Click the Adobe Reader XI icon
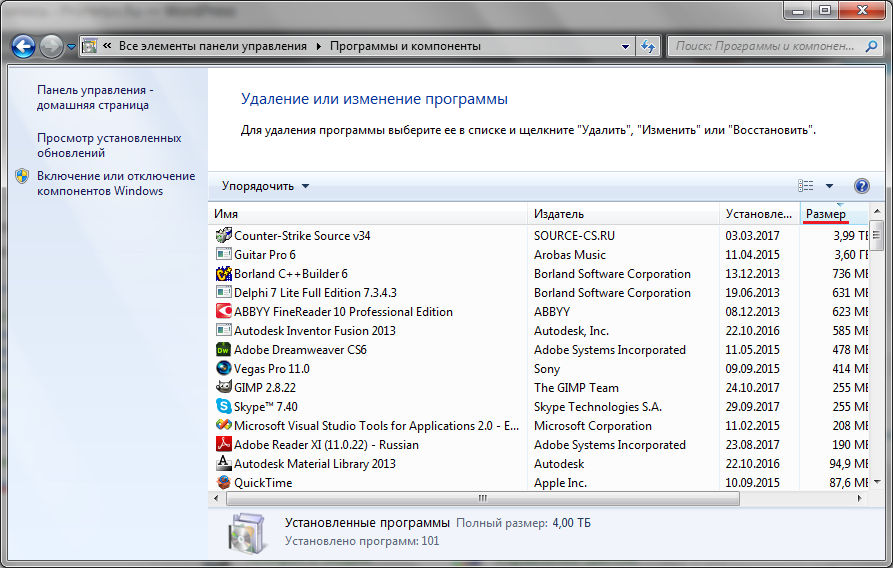893x568 pixels. point(224,445)
